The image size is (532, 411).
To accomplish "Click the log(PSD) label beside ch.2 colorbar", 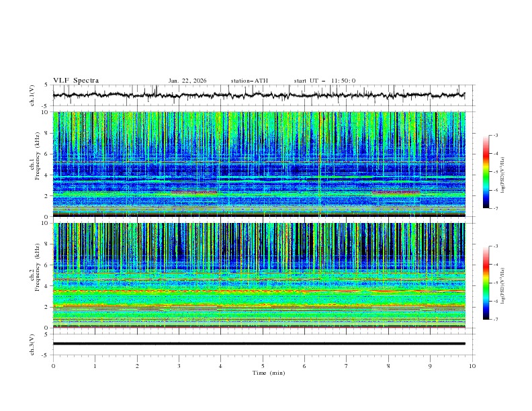I will pyautogui.click(x=503, y=283).
